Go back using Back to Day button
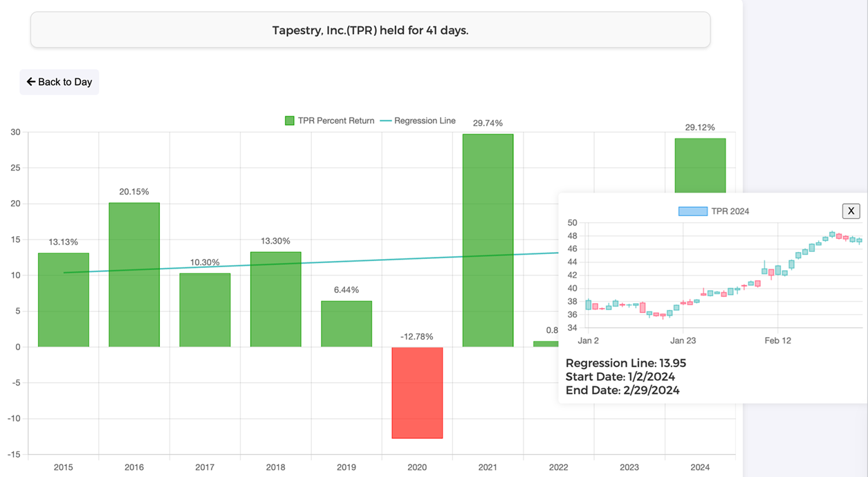The width and height of the screenshot is (868, 477). coord(59,82)
